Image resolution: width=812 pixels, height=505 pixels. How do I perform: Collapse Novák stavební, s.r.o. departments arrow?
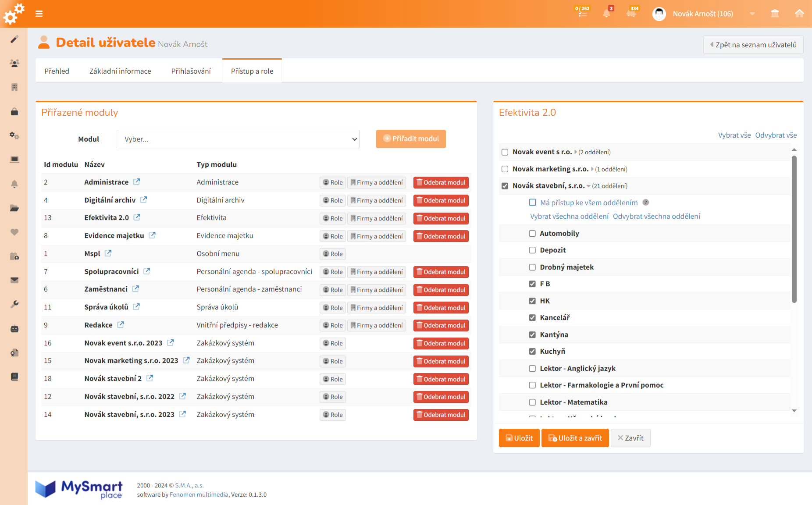(588, 186)
